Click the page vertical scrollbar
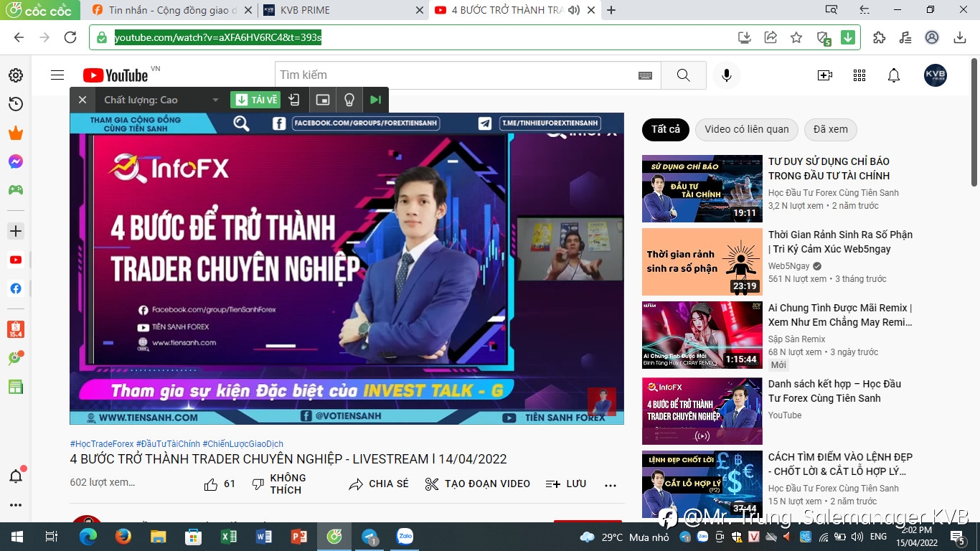 coord(974,122)
